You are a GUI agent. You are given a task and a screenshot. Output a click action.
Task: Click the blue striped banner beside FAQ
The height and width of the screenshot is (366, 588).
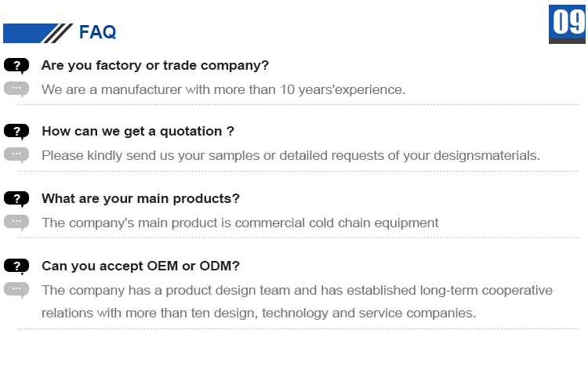point(38,33)
